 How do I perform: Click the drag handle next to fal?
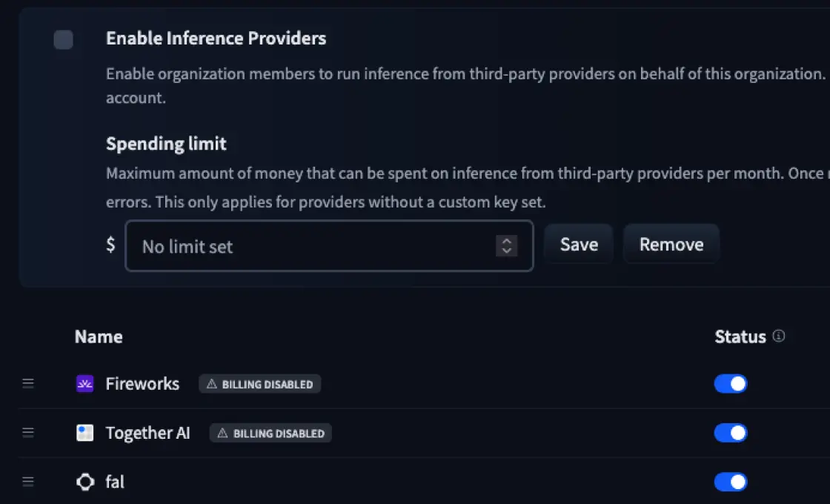click(x=28, y=482)
